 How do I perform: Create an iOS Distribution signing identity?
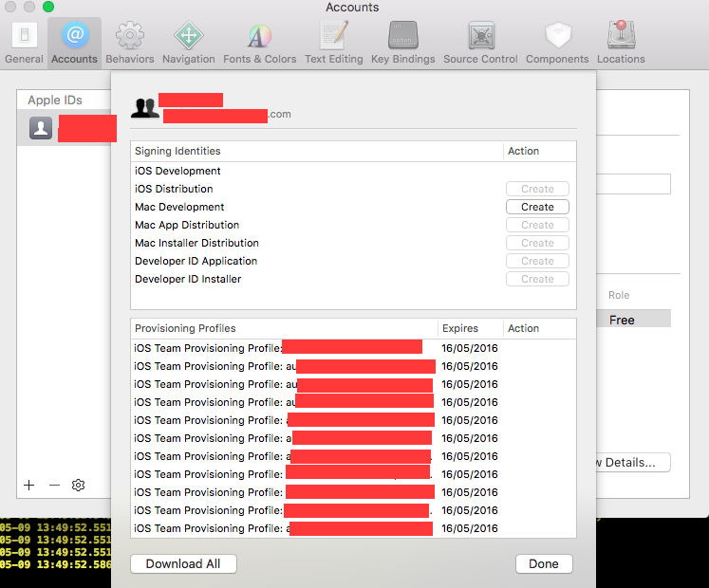537,189
